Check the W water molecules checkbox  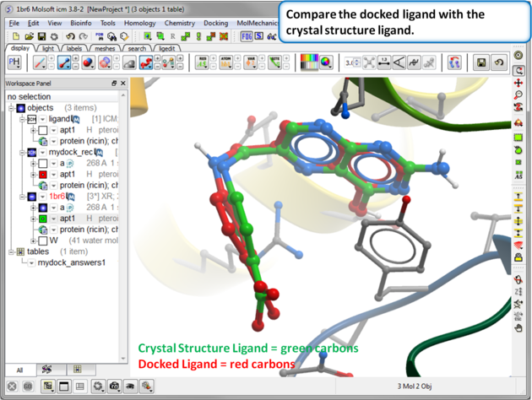tap(42, 240)
